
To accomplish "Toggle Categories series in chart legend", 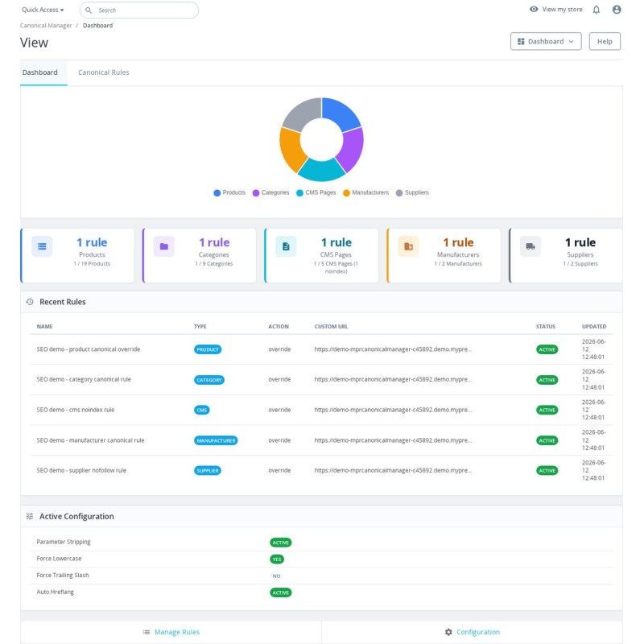I will (270, 192).
